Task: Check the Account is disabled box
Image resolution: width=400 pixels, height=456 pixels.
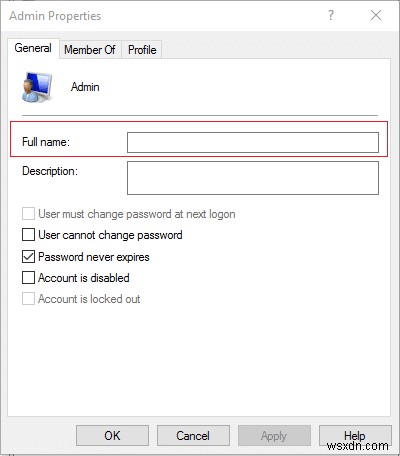Action: (28, 278)
